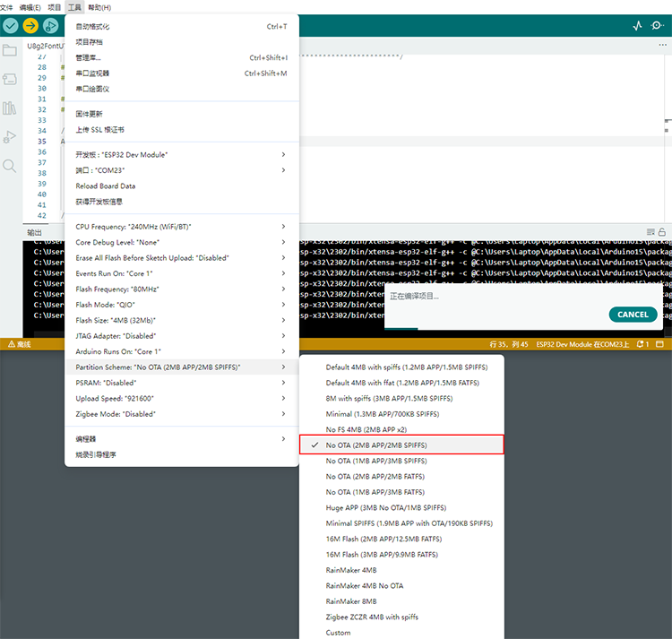Click the Verify checkmark button

pyautogui.click(x=10, y=26)
